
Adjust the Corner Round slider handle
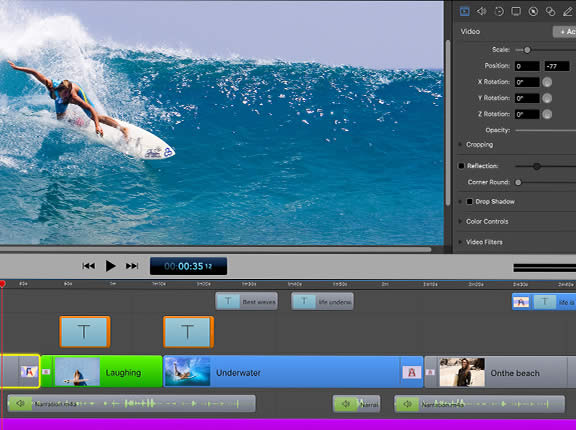(518, 183)
